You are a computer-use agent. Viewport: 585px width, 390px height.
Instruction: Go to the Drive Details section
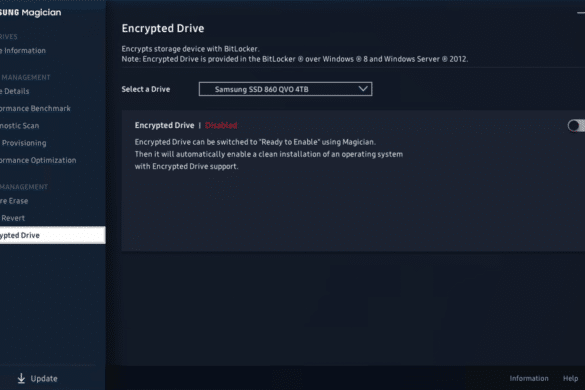click(x=15, y=91)
